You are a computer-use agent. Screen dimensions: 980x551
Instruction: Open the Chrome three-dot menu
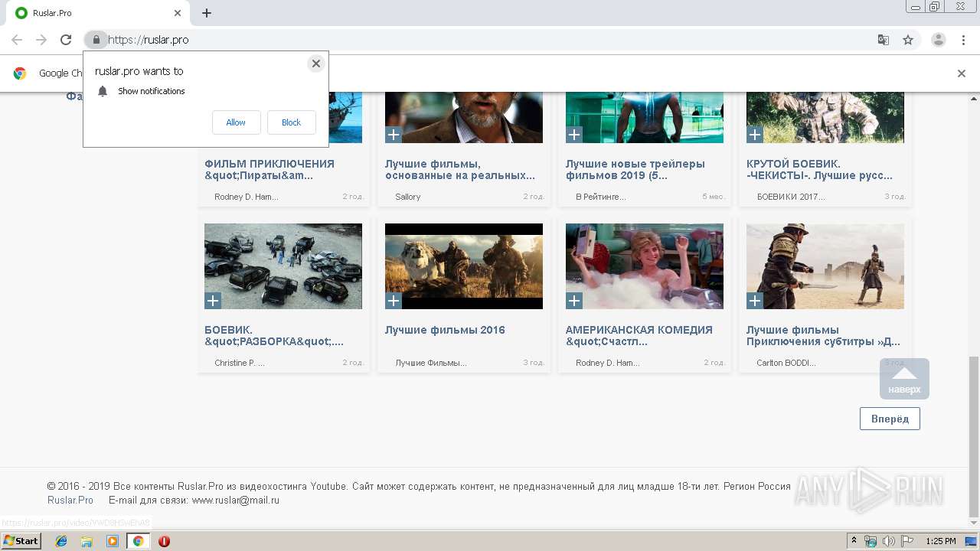pyautogui.click(x=963, y=40)
